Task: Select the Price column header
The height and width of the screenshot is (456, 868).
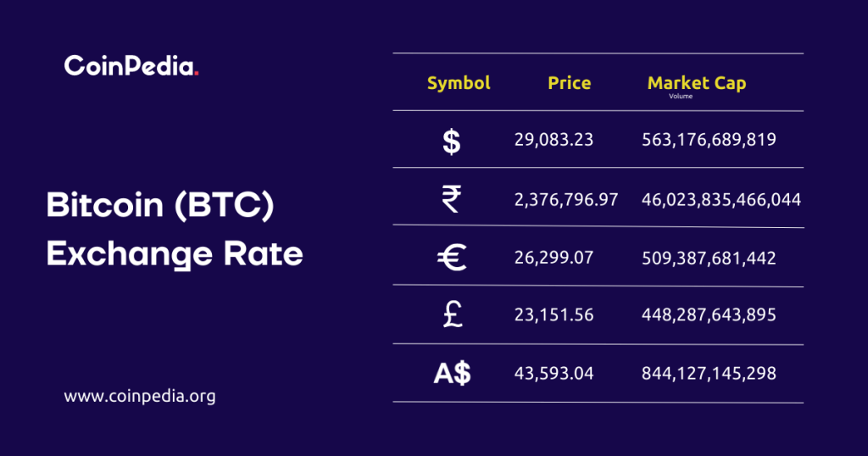Action: (570, 83)
